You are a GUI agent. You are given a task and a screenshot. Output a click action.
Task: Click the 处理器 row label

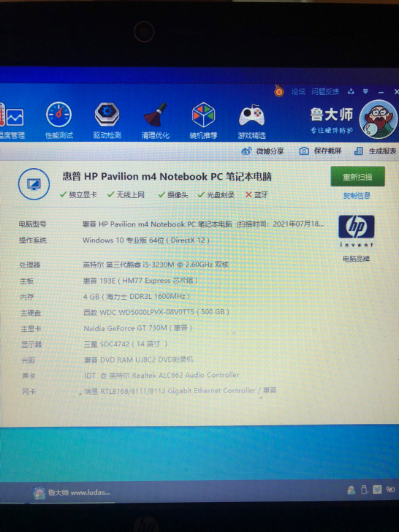pyautogui.click(x=30, y=265)
